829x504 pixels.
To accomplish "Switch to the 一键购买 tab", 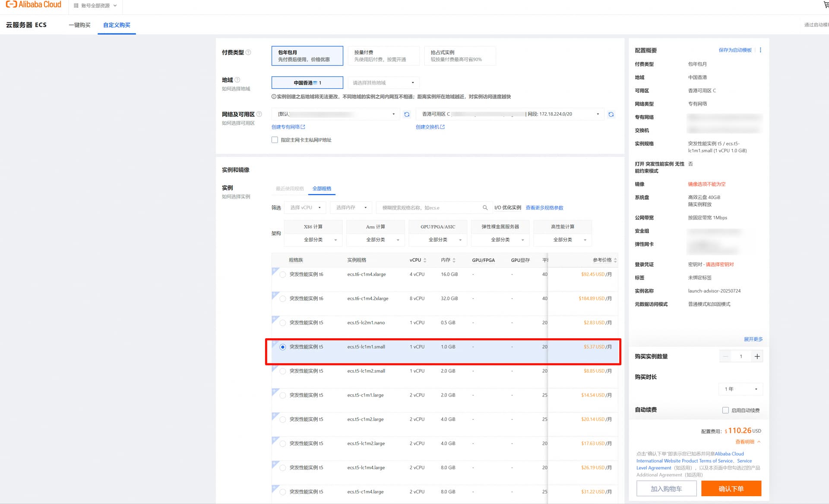I will click(80, 25).
